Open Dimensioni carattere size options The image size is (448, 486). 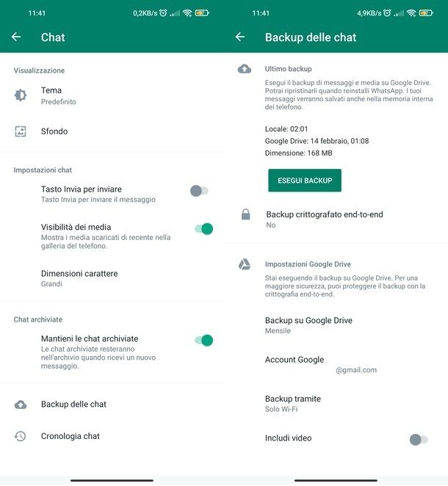coord(112,278)
